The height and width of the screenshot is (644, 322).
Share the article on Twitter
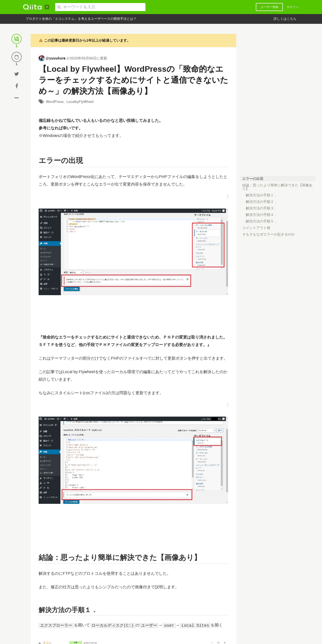pos(17,74)
